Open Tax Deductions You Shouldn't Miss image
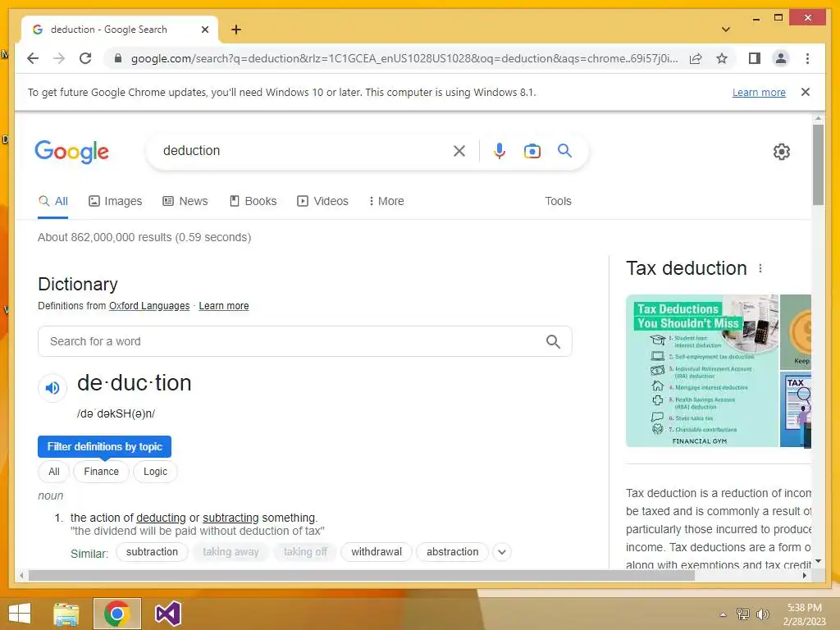Viewport: 840px width, 630px height. [702, 371]
